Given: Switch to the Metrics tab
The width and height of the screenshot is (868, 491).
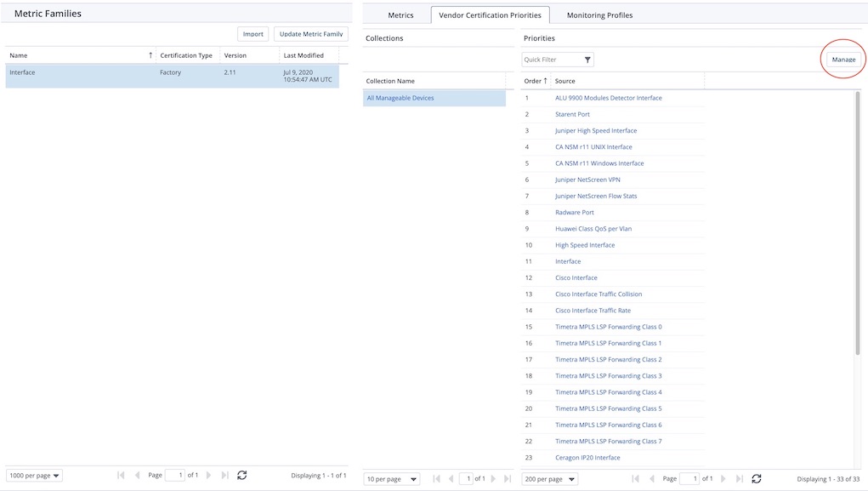Looking at the screenshot, I should click(400, 15).
